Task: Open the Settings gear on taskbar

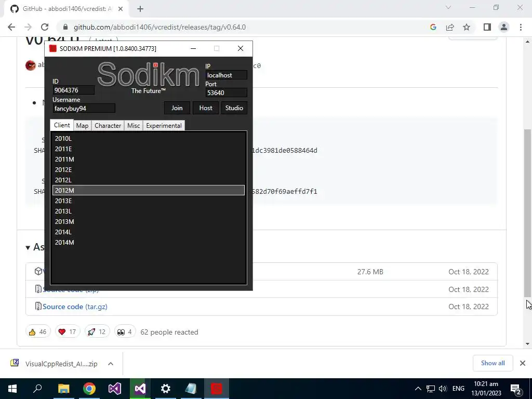Action: point(166,389)
